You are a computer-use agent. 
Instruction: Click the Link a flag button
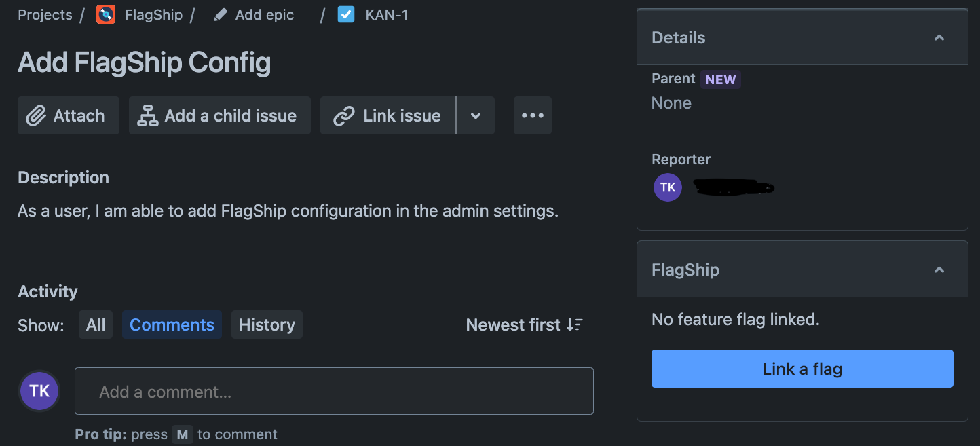pyautogui.click(x=802, y=369)
